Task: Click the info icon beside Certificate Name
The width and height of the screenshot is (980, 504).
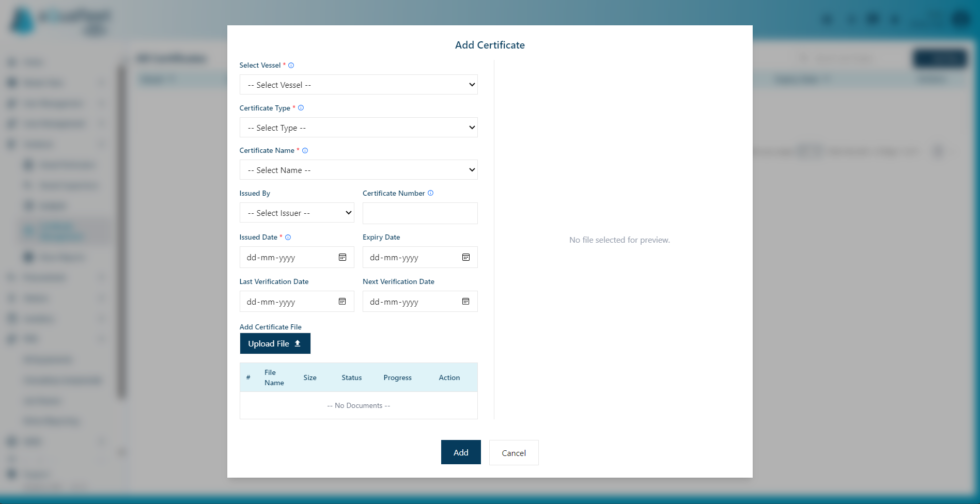Action: point(305,150)
